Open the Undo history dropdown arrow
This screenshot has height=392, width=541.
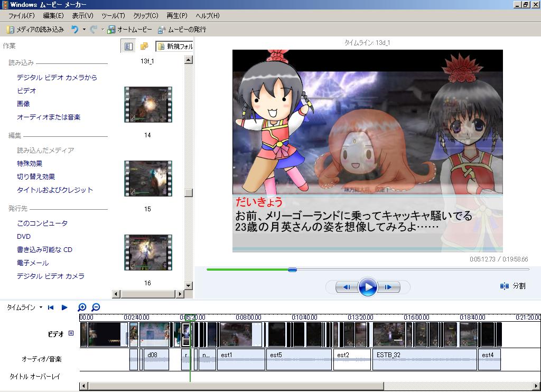84,30
